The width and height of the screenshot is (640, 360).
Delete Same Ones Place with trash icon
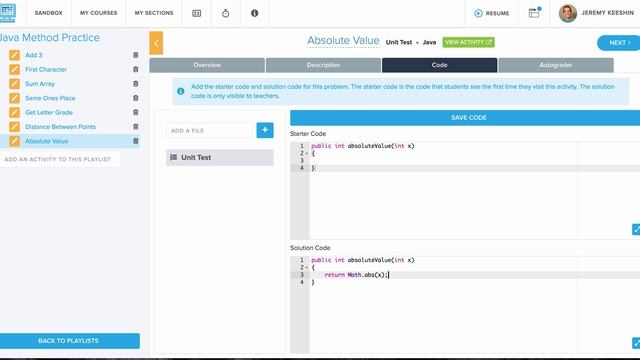pos(136,98)
